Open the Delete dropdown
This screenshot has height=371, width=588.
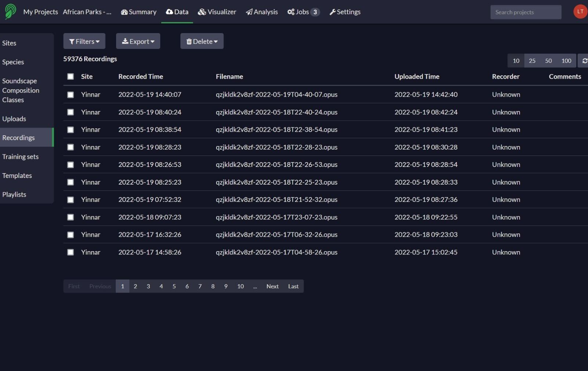pos(202,41)
